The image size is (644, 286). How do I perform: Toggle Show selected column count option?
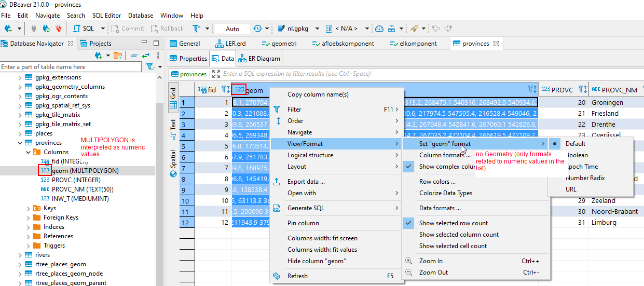(475, 235)
